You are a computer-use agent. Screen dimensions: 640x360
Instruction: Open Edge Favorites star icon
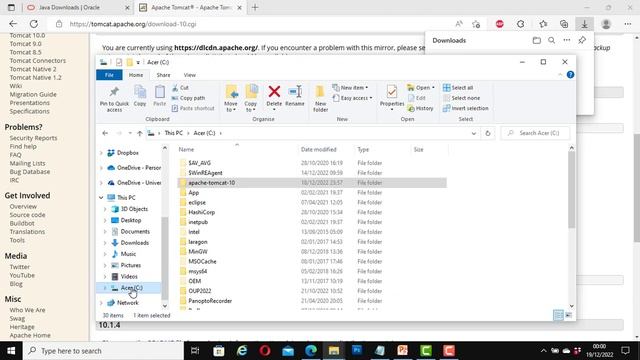coord(543,24)
